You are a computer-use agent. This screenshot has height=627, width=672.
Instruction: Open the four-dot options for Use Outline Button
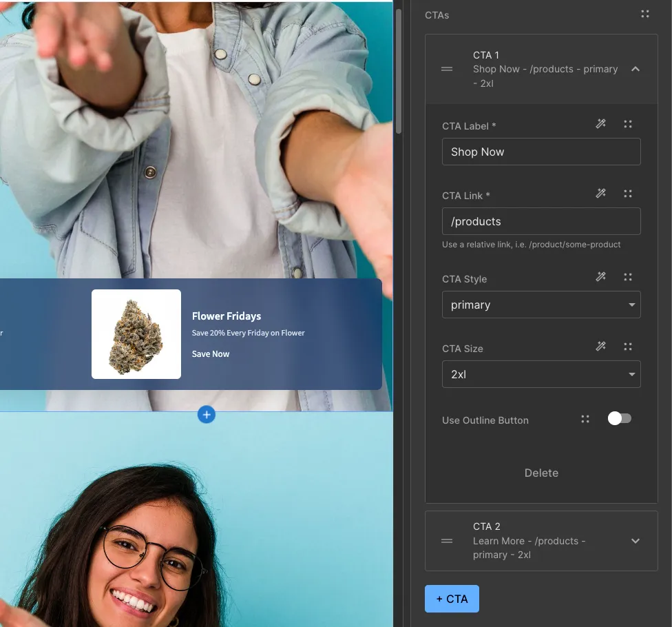pos(585,419)
